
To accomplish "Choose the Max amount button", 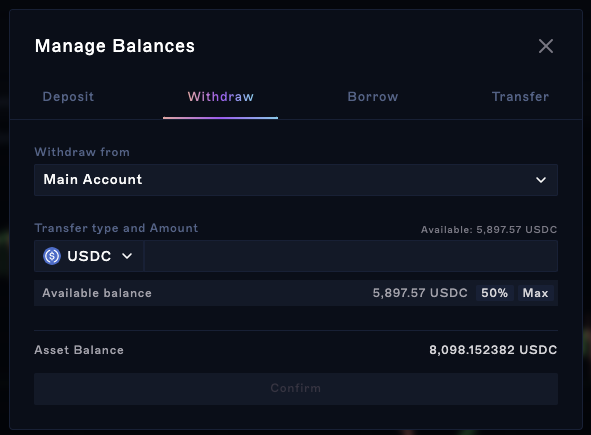I will click(535, 293).
